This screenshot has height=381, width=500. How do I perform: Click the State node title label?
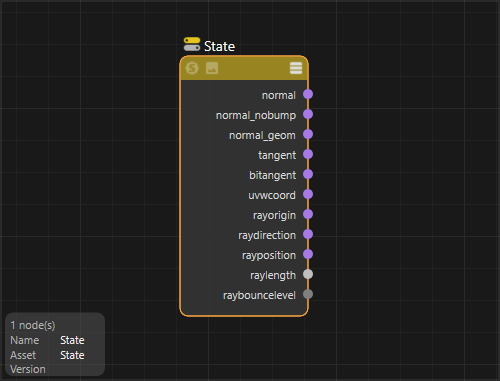click(x=219, y=46)
